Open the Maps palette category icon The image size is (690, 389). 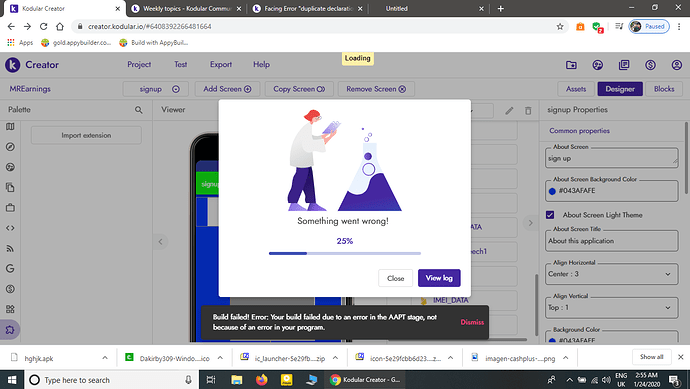tap(10, 127)
